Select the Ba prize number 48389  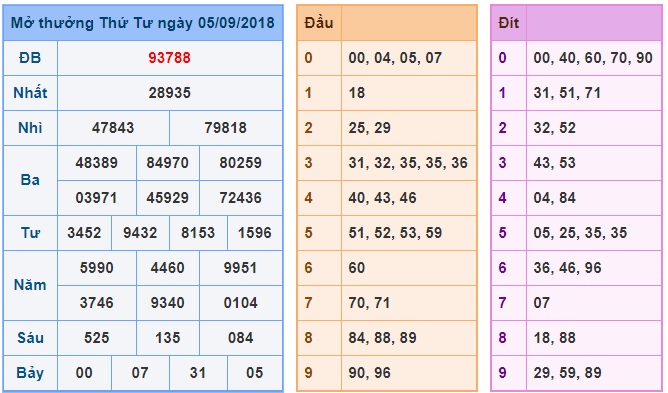pos(97,163)
